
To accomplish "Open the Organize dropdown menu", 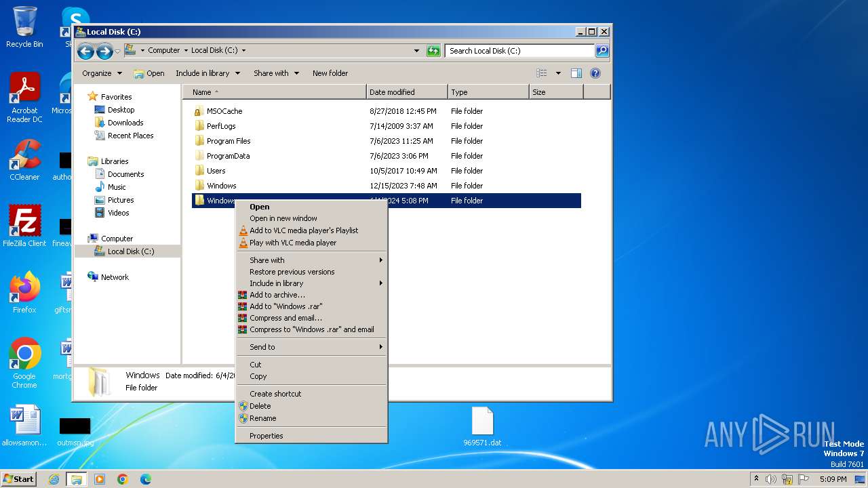I will 102,73.
